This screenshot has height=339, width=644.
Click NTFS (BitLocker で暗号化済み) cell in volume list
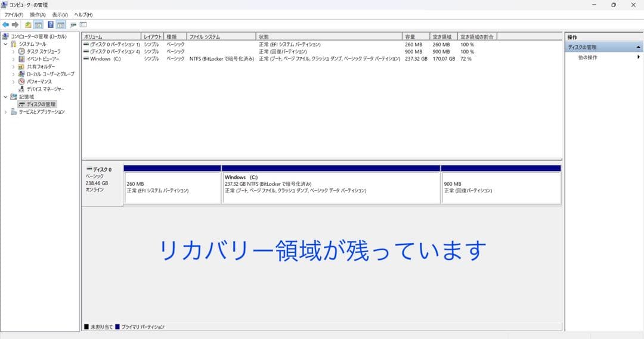222,59
